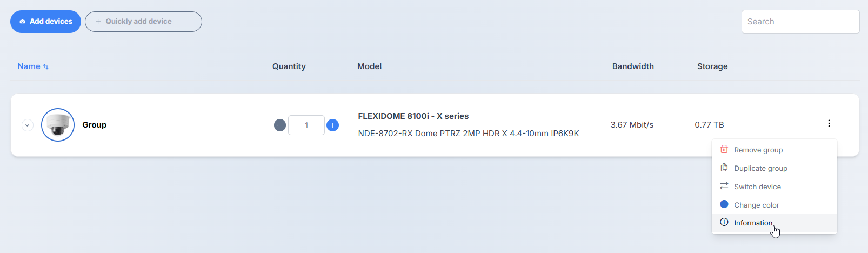868x253 pixels.
Task: Click the info circle icon
Action: 724,222
